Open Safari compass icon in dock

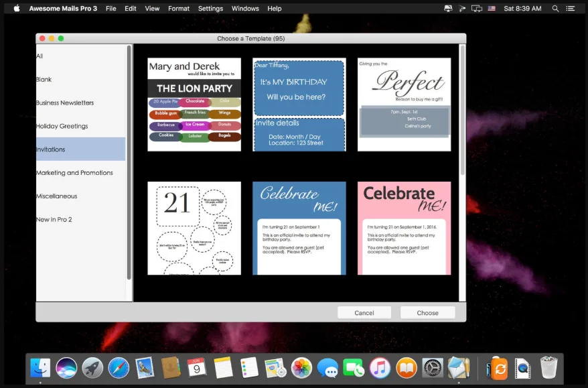coord(119,368)
